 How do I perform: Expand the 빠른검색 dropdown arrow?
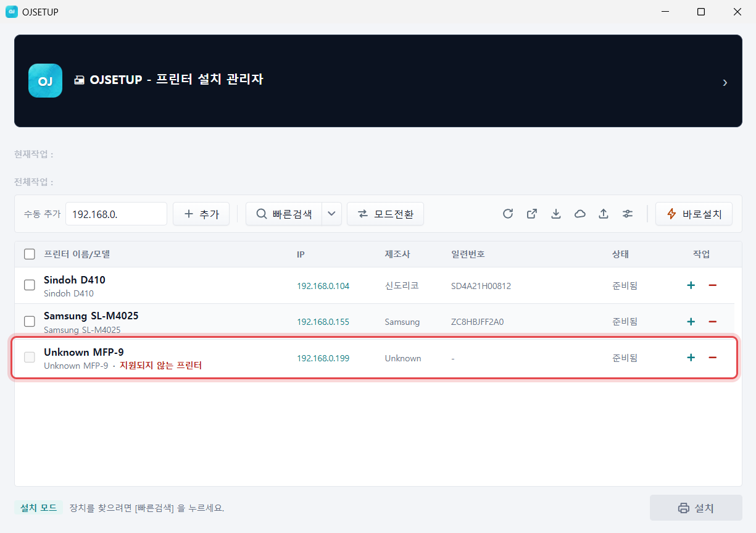331,214
